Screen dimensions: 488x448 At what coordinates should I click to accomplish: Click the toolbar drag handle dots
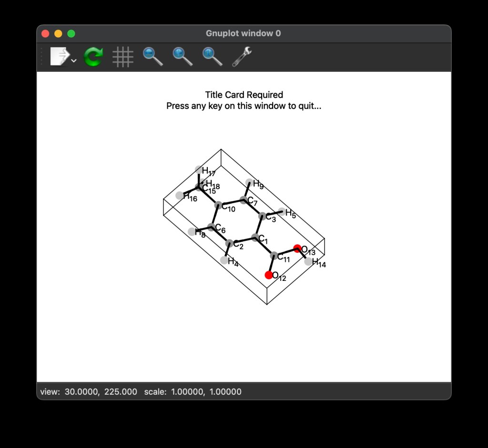(x=41, y=57)
